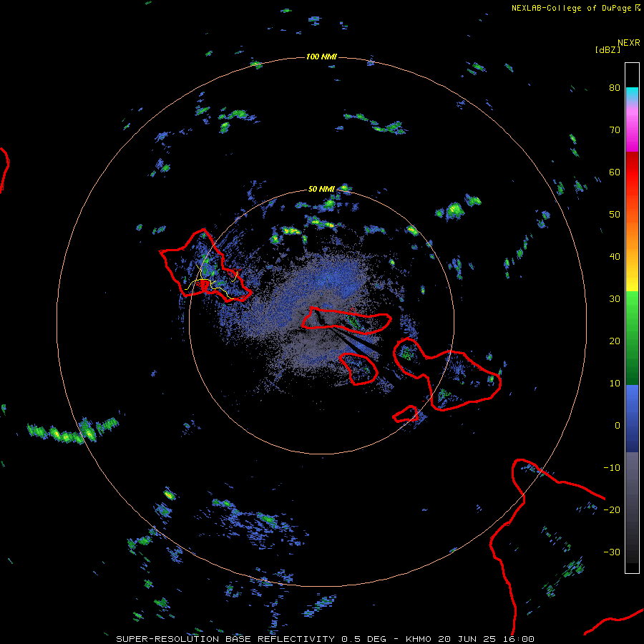Click the 0 value on the dBZ scale

pos(618,426)
